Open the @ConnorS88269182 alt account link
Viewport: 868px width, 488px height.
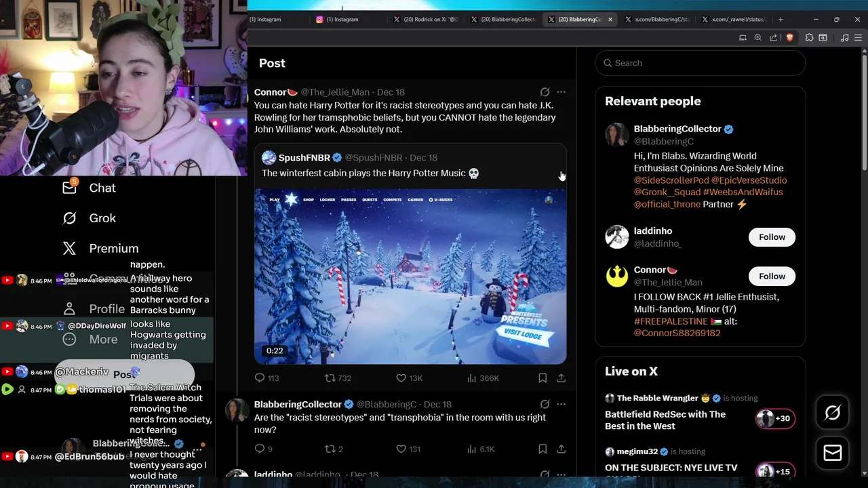pos(677,333)
